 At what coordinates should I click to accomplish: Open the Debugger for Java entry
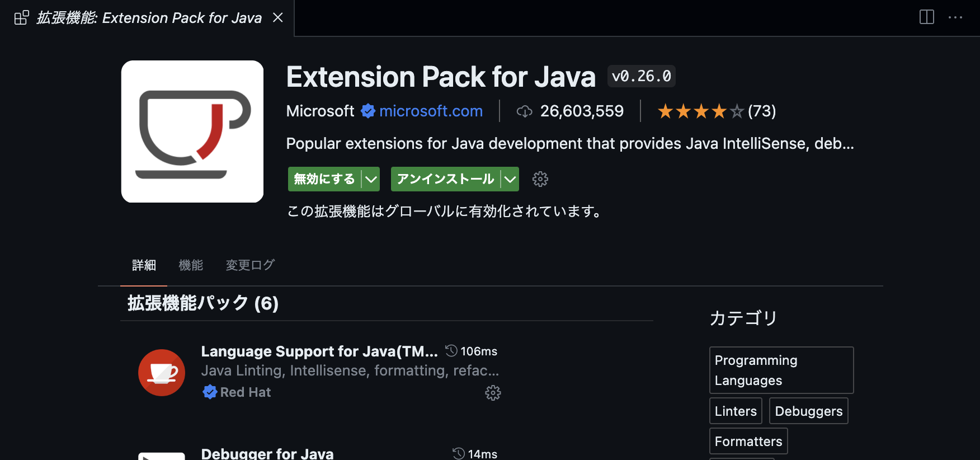pyautogui.click(x=267, y=453)
